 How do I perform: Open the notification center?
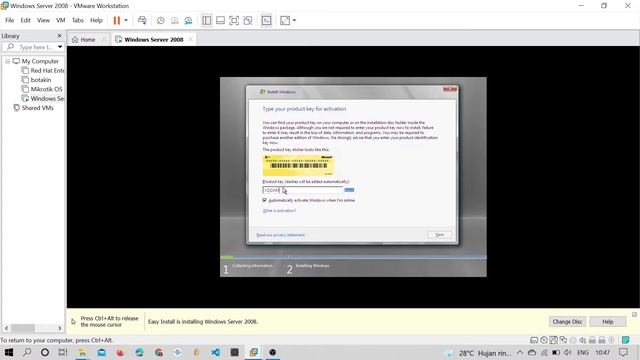click(x=623, y=352)
